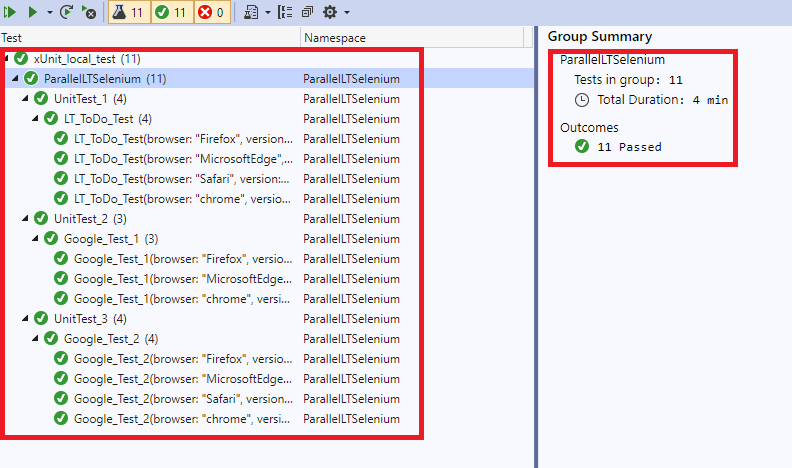
Task: Click the Run All Tests icon
Action: [x=11, y=12]
